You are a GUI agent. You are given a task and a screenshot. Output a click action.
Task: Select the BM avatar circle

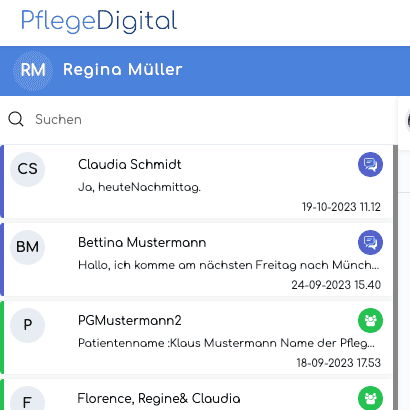coord(27,247)
